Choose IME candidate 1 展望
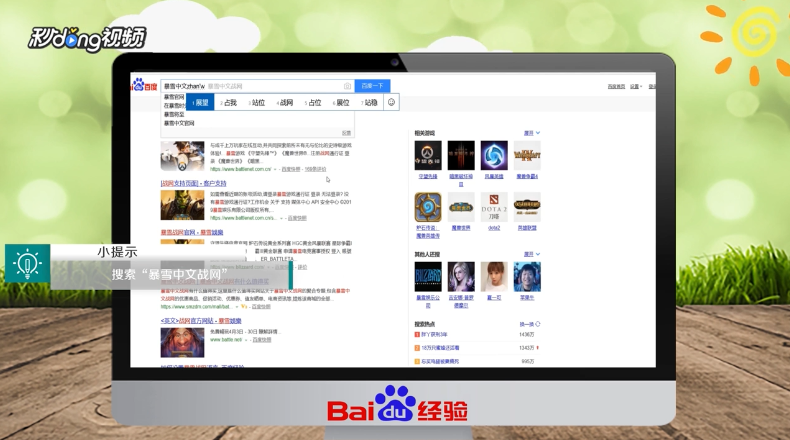790x440 pixels. 200,102
